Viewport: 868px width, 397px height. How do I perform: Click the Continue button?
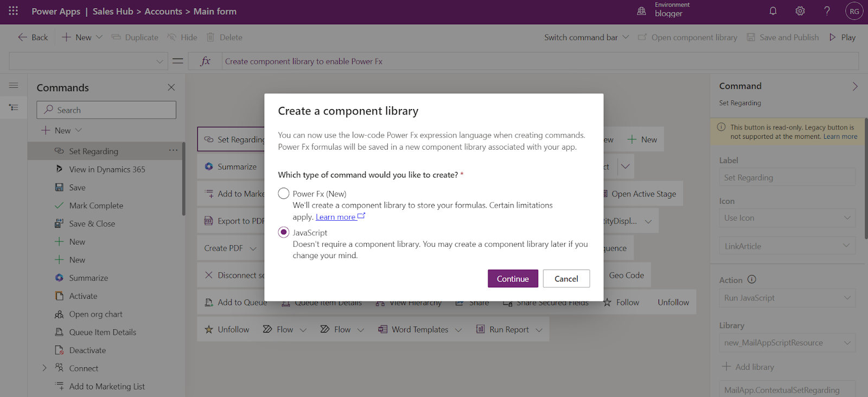pos(513,278)
